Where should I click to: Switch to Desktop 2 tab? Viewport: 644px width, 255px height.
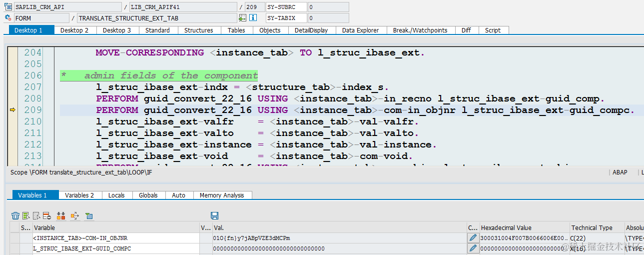[74, 30]
